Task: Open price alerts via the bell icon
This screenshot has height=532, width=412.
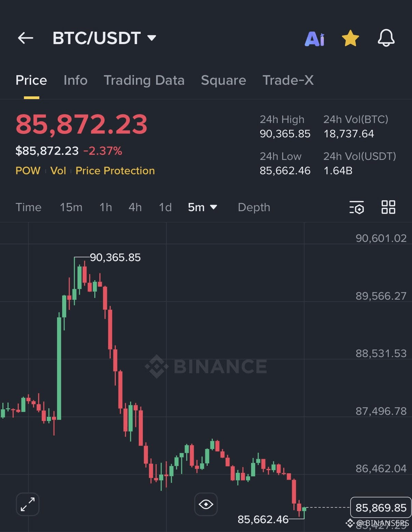Action: click(x=386, y=38)
